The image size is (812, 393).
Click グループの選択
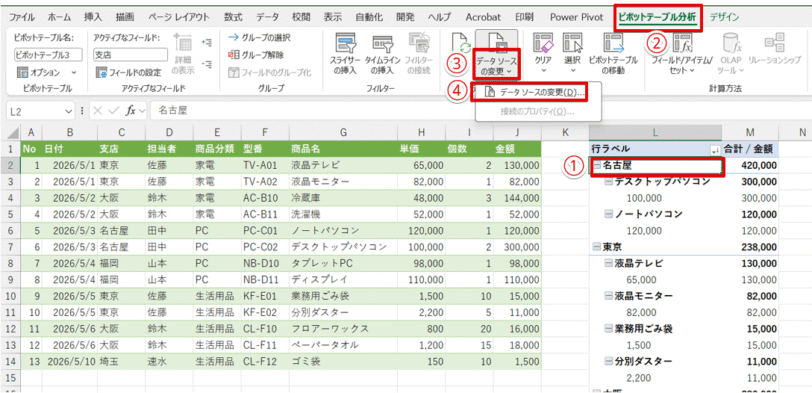(x=259, y=37)
